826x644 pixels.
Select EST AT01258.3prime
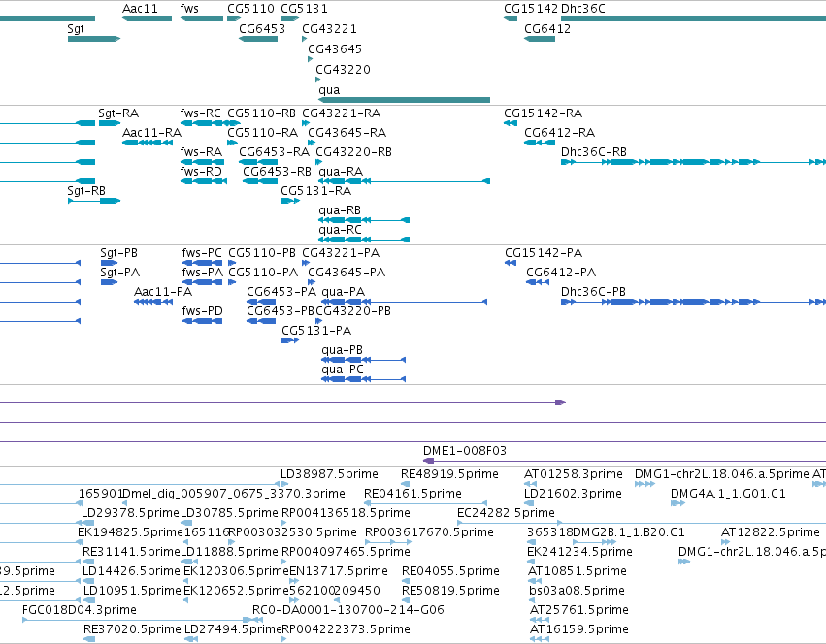click(531, 484)
